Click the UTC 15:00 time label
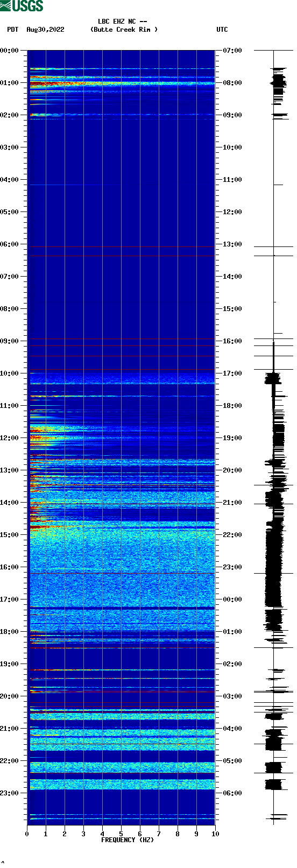The width and height of the screenshot is (297, 868). [x=232, y=309]
